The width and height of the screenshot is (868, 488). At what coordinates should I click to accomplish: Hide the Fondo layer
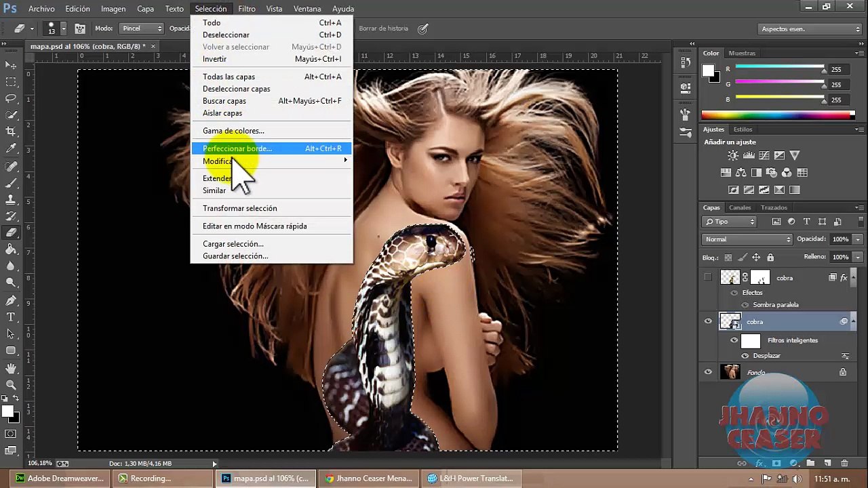point(708,371)
